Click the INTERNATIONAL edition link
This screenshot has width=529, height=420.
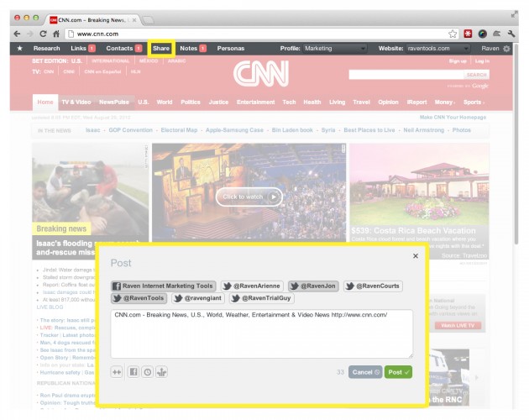click(x=111, y=61)
